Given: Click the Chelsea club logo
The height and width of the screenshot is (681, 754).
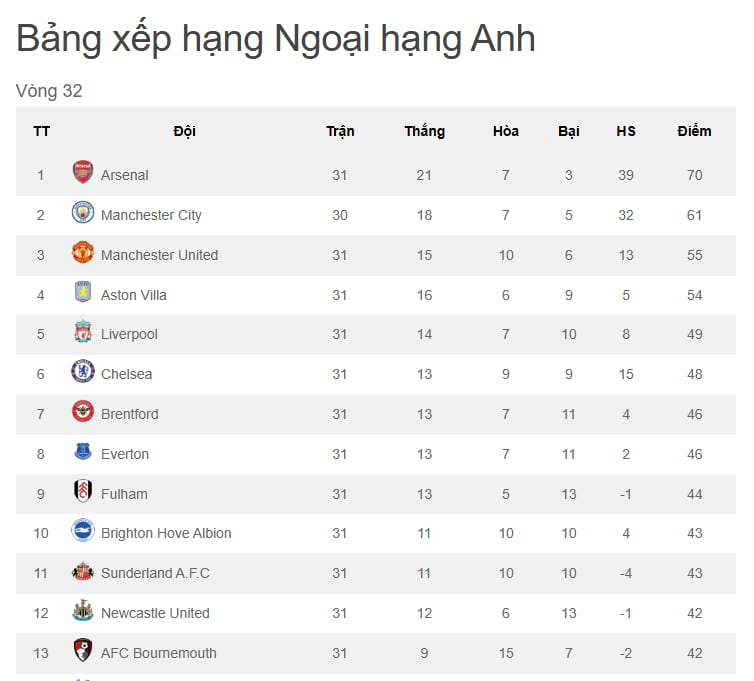Looking at the screenshot, I should pos(83,372).
